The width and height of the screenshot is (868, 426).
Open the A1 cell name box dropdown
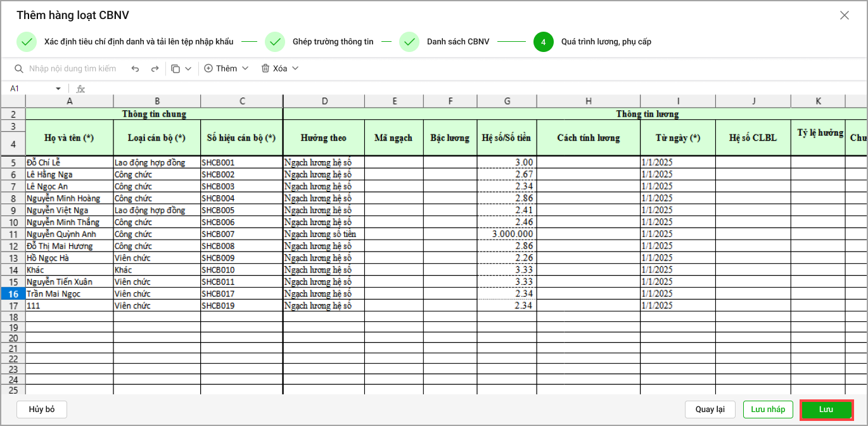58,89
